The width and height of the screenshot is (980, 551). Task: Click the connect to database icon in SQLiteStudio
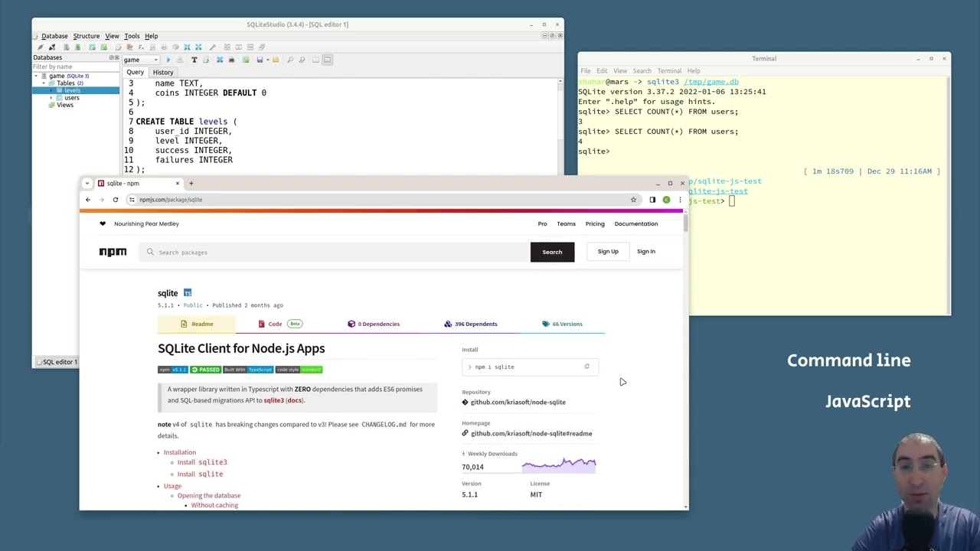[x=40, y=47]
